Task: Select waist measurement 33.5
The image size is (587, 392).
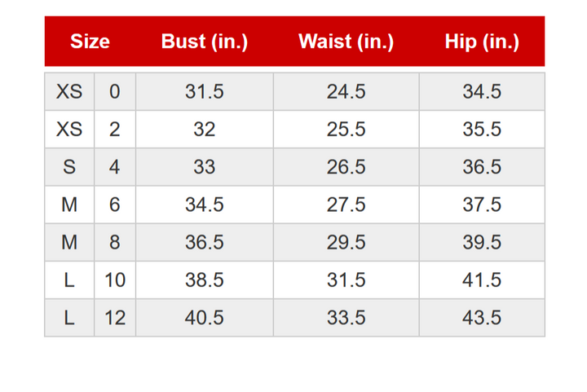Action: [x=346, y=317]
